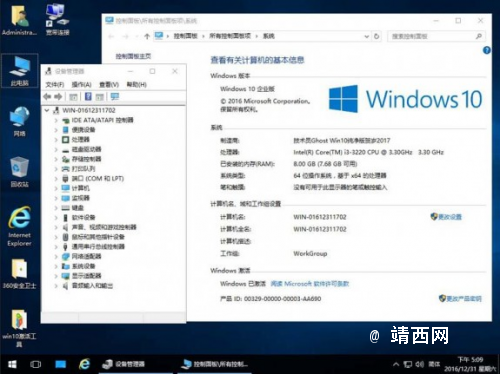Select the 监视器 monitor device icon
Screen dimensions: 500x374
tap(66, 198)
